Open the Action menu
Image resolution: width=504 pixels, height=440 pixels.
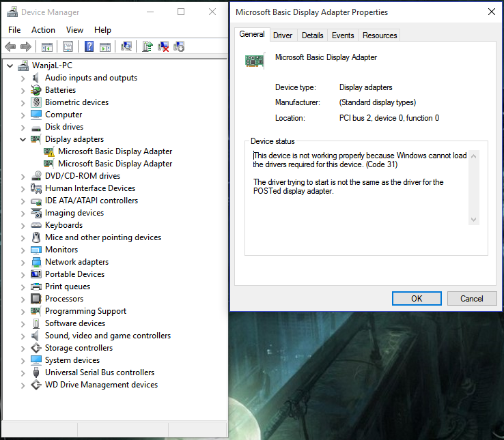(x=44, y=30)
